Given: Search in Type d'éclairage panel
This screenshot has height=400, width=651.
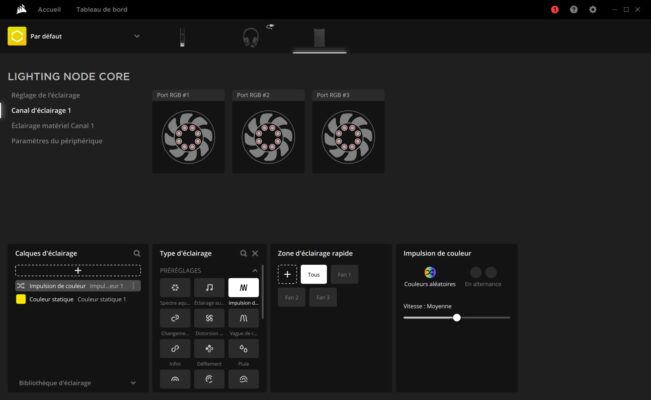Looking at the screenshot, I should (243, 253).
